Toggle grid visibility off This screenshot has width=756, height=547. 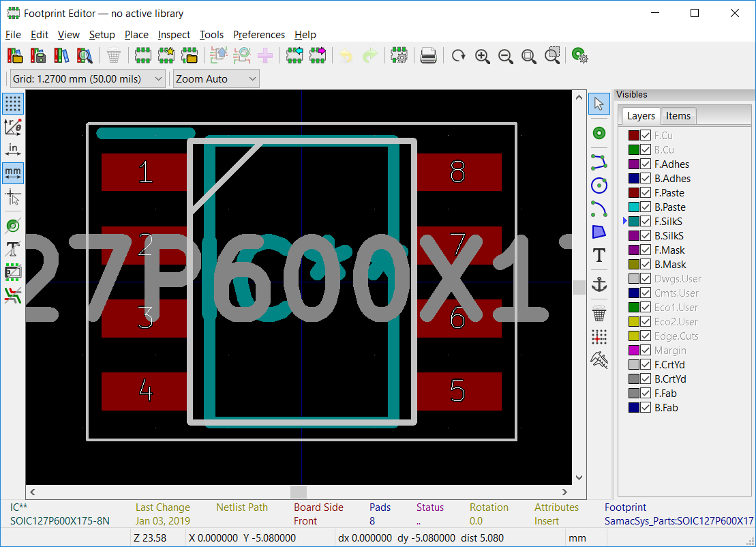(x=13, y=103)
